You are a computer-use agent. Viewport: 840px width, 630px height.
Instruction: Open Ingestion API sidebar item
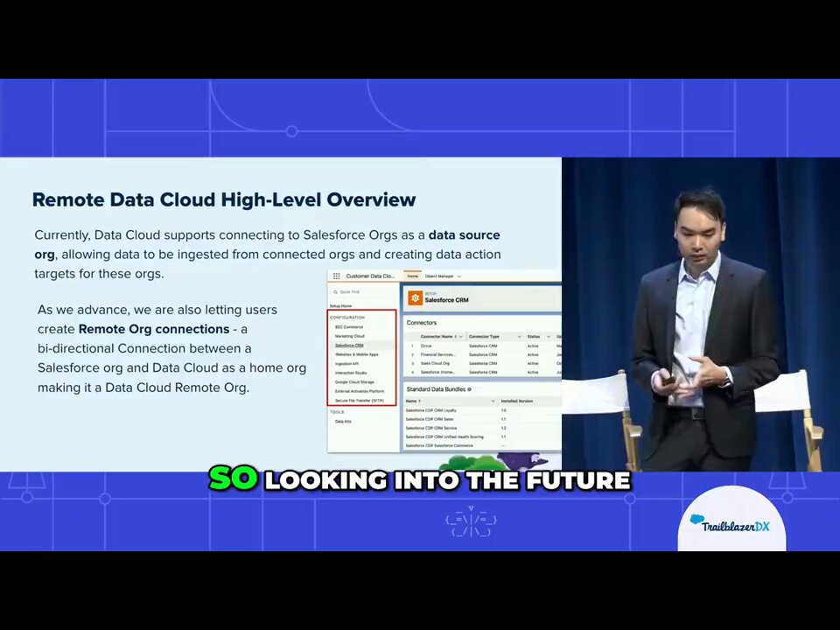click(346, 364)
